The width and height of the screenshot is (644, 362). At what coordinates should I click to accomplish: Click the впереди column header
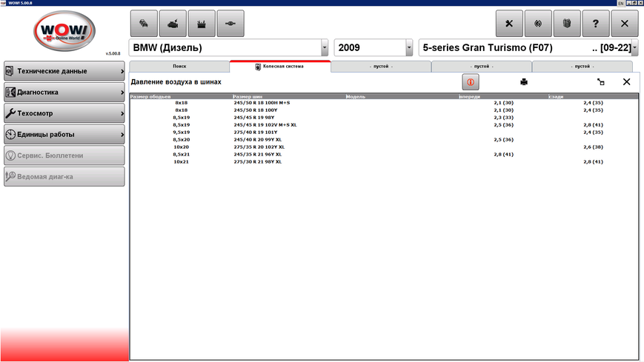click(503, 96)
